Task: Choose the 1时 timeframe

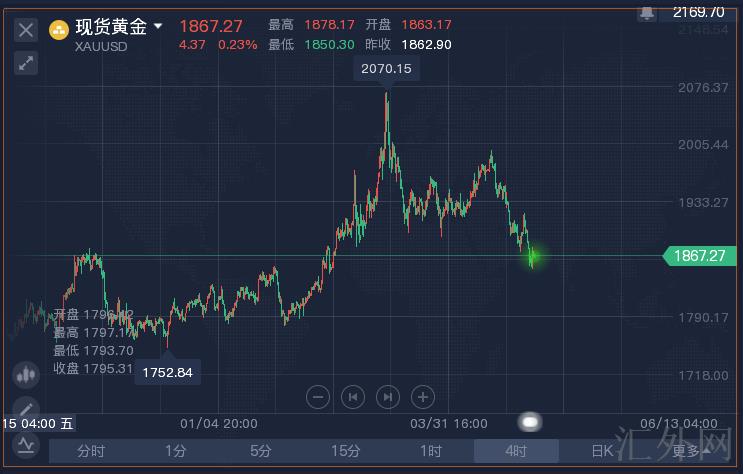Action: [x=431, y=451]
